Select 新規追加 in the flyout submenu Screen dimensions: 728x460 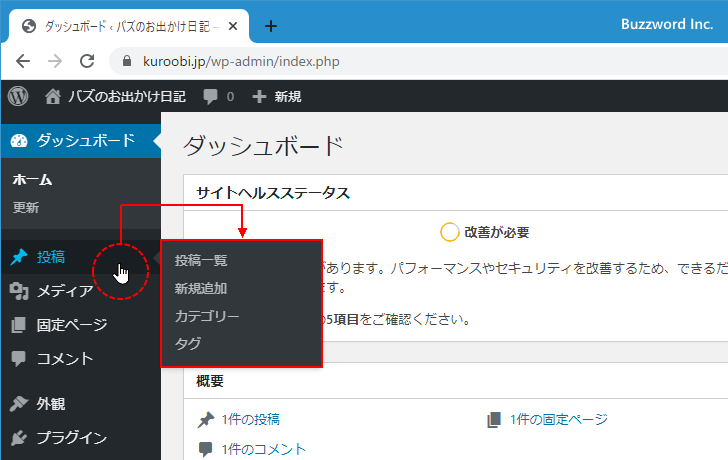(201, 288)
